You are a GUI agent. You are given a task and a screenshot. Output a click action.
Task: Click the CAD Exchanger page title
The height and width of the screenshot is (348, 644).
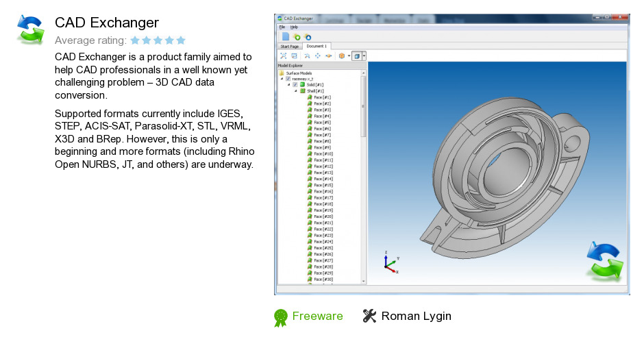107,23
